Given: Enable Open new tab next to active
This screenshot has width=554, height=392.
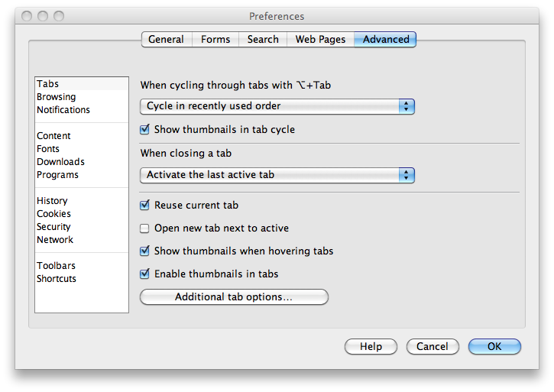Looking at the screenshot, I should [x=145, y=228].
